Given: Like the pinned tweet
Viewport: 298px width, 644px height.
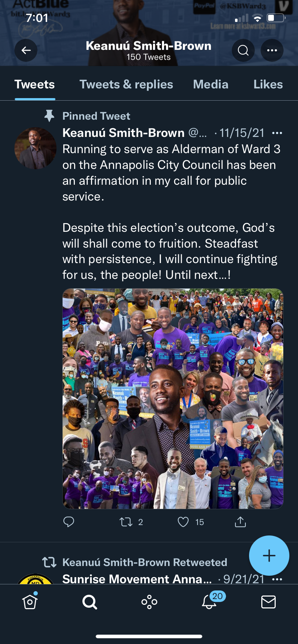Looking at the screenshot, I should click(x=183, y=521).
